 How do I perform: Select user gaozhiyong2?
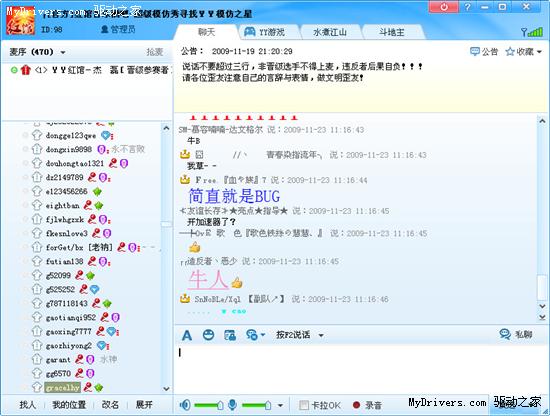68,345
